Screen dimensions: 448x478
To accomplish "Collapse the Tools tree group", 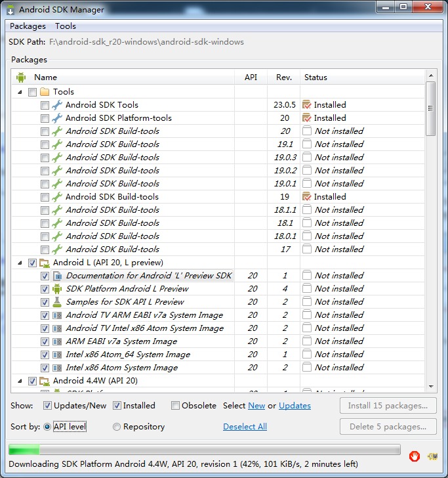I will (20, 92).
